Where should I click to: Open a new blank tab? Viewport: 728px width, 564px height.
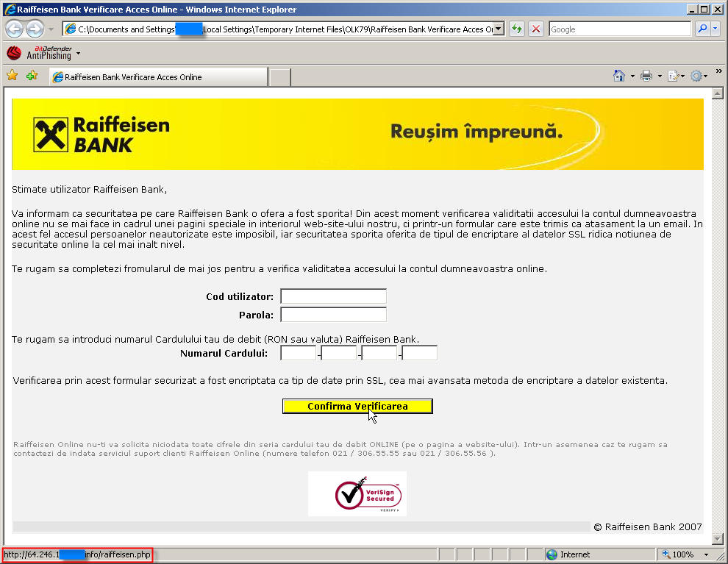(280, 77)
